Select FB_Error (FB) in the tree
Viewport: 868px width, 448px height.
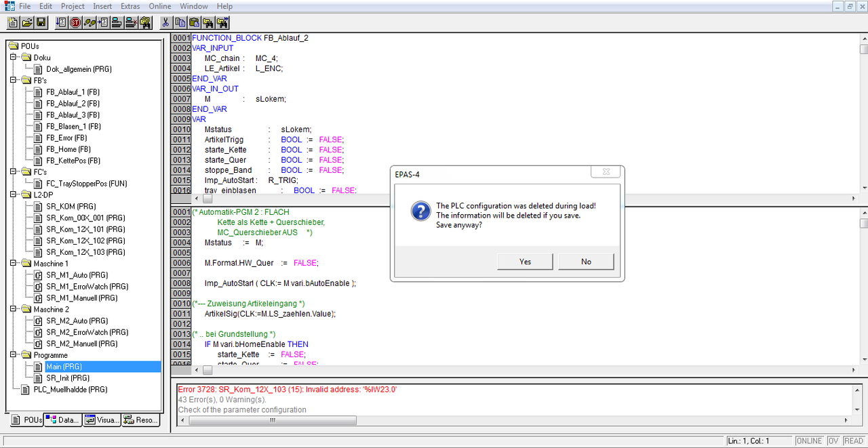click(66, 138)
